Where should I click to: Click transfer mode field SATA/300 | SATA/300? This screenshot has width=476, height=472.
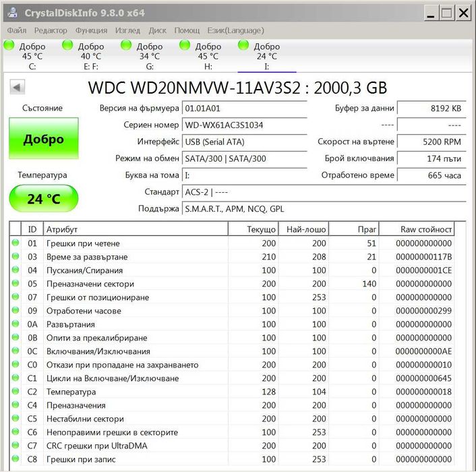245,158
